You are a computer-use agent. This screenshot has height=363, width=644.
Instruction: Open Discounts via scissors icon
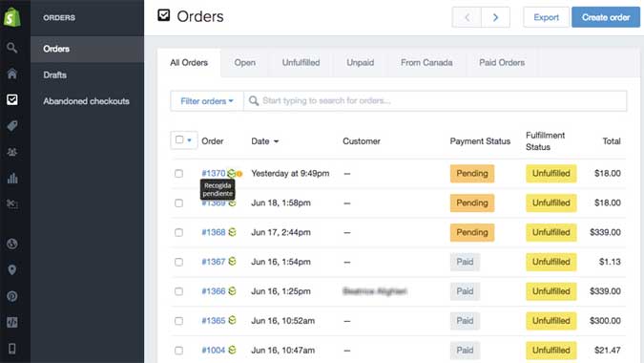(11, 203)
